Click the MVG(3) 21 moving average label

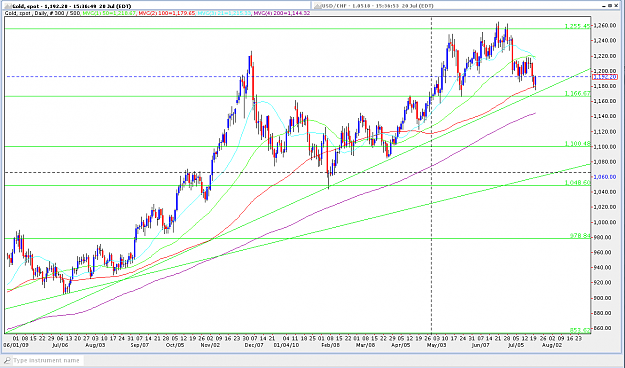point(224,13)
